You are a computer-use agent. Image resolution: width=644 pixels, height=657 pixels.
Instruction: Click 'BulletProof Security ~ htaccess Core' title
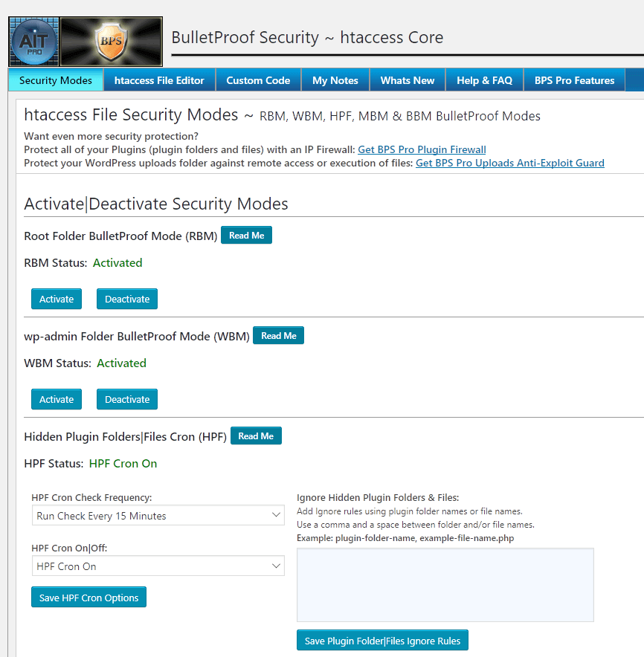(x=307, y=38)
